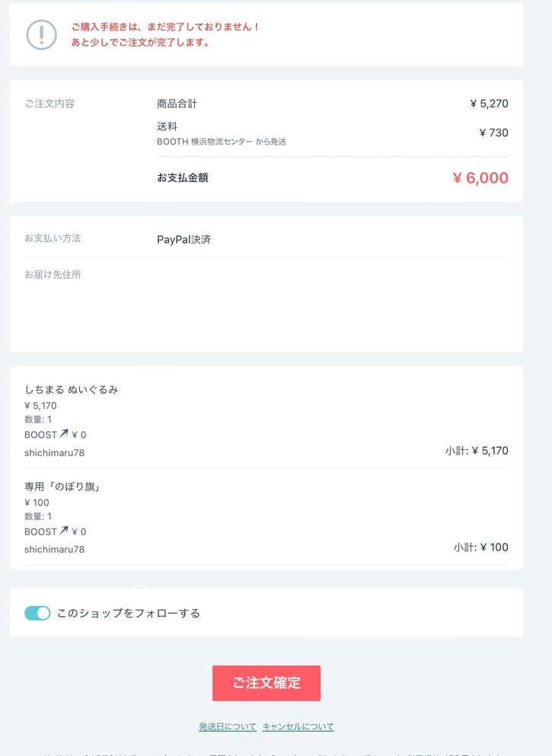Click BOOST arrow icon under 専用「のぼり旗」
The height and width of the screenshot is (756, 552).
click(x=64, y=531)
